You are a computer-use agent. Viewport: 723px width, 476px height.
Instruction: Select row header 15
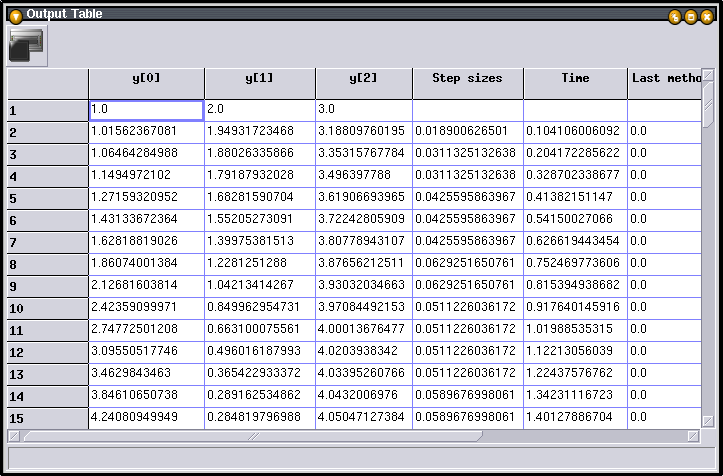(x=47, y=418)
